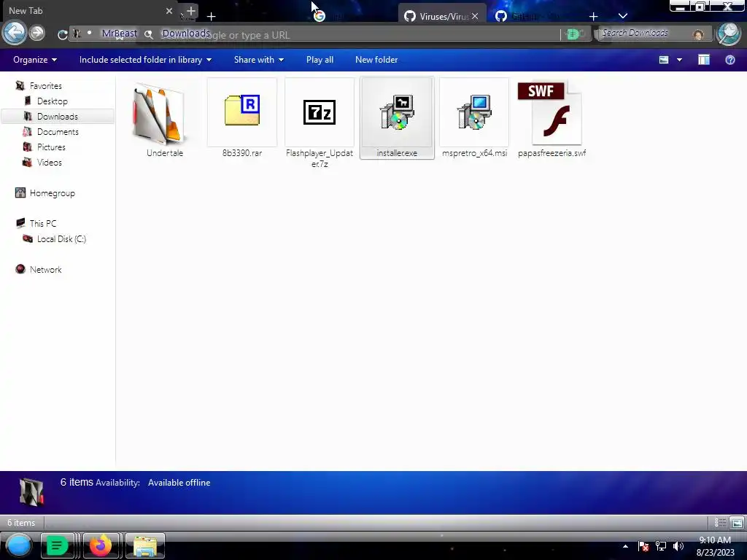Click the Forward navigation arrow
The image size is (747, 560).
(x=36, y=33)
